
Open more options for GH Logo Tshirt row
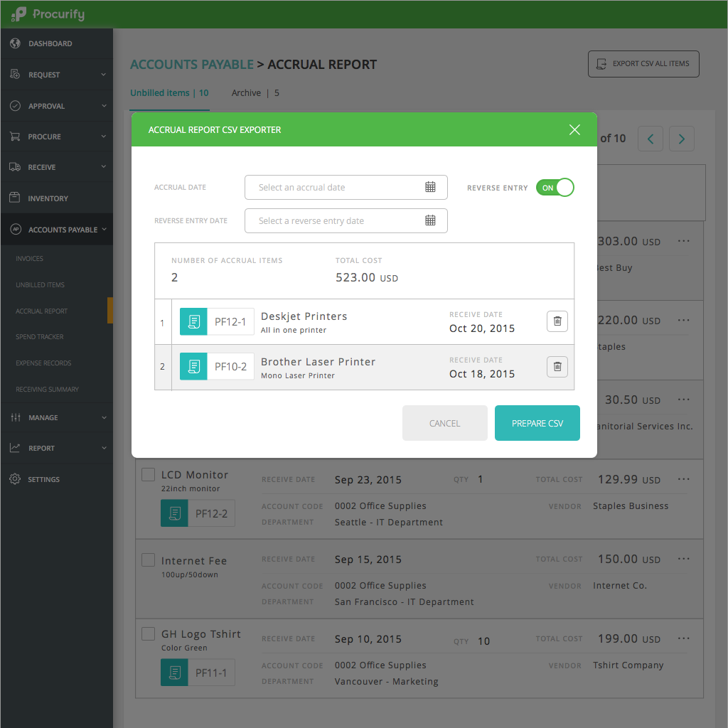tap(683, 638)
